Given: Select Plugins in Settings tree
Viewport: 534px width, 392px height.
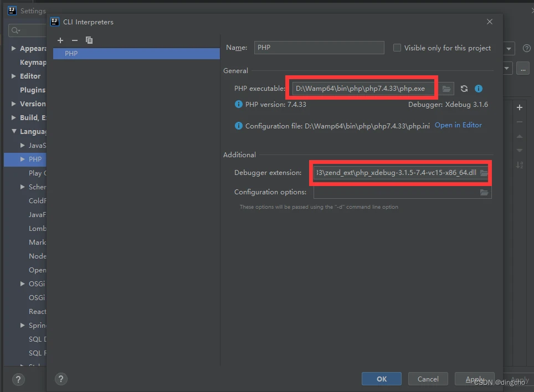Looking at the screenshot, I should click(x=32, y=90).
